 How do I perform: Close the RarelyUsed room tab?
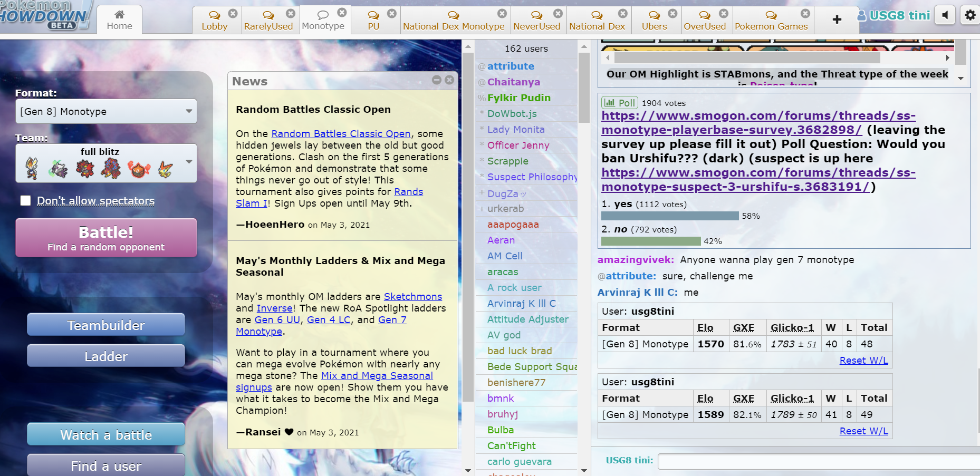pos(291,13)
